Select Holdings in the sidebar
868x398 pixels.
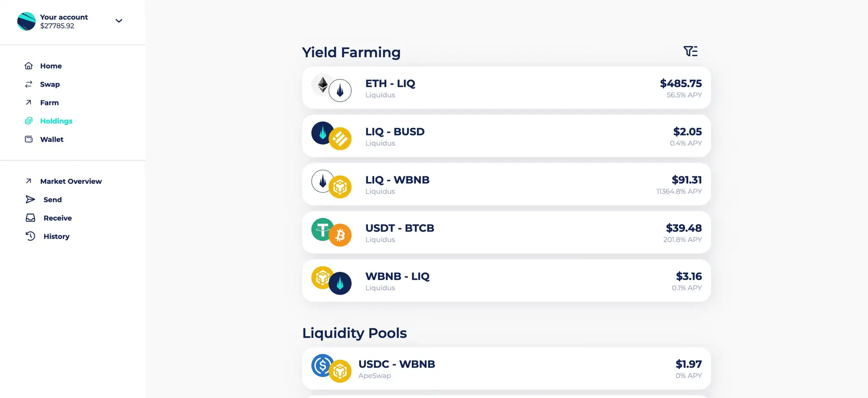click(x=56, y=121)
